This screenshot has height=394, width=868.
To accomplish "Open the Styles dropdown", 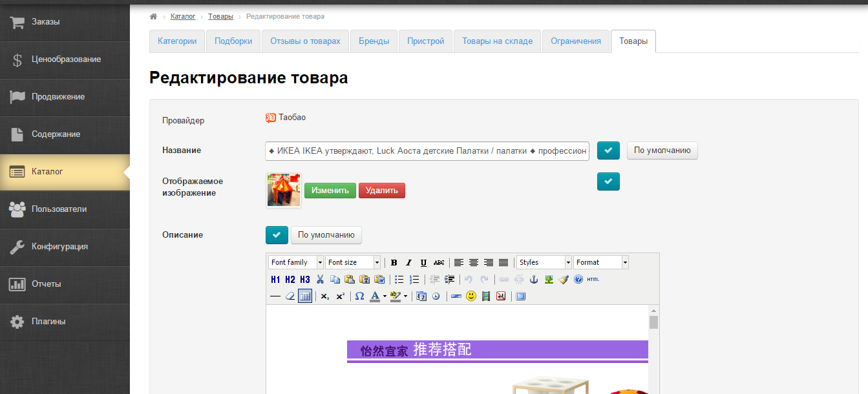I will click(x=544, y=262).
